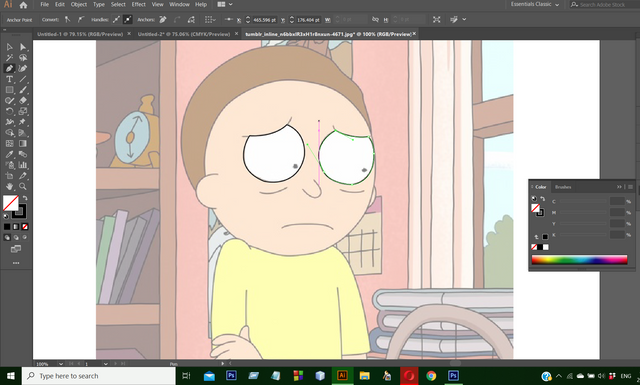Set paint mode to Gradient in toolbar
This screenshot has height=385, width=640.
click(x=16, y=227)
